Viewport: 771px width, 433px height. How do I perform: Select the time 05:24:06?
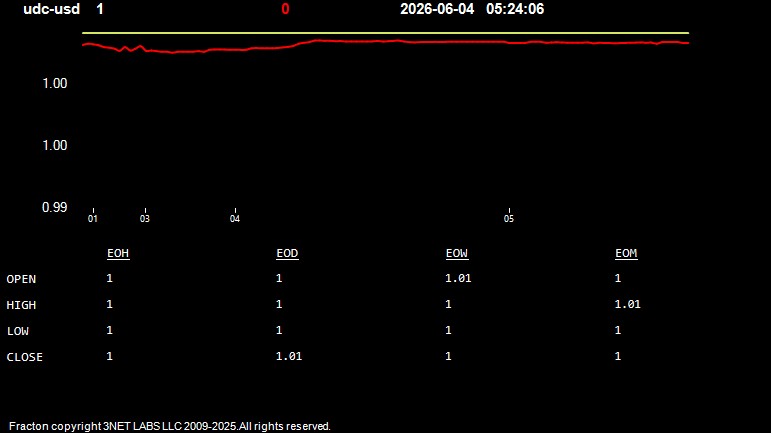click(515, 9)
